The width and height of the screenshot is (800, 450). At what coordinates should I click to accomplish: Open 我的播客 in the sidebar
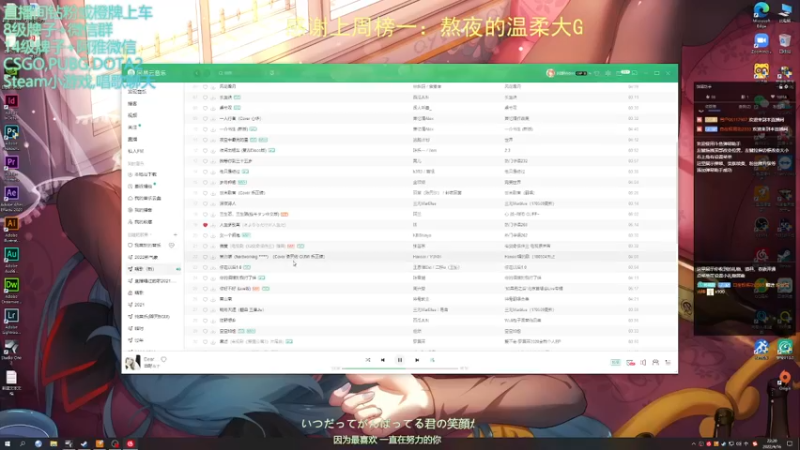(x=140, y=210)
